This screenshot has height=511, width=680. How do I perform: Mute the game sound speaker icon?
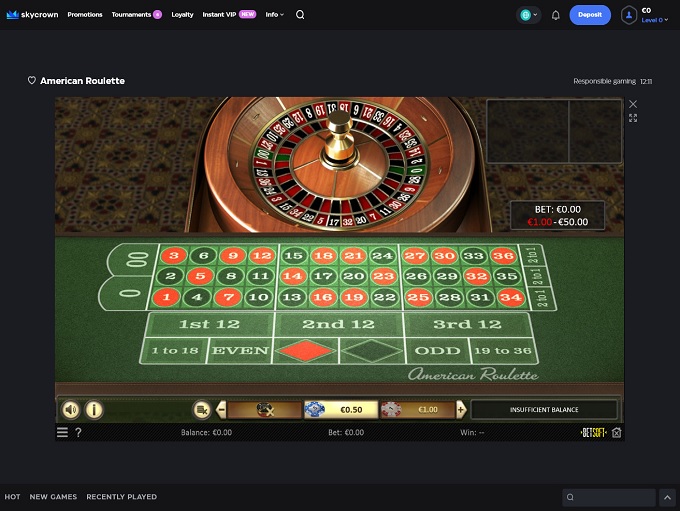click(x=71, y=409)
